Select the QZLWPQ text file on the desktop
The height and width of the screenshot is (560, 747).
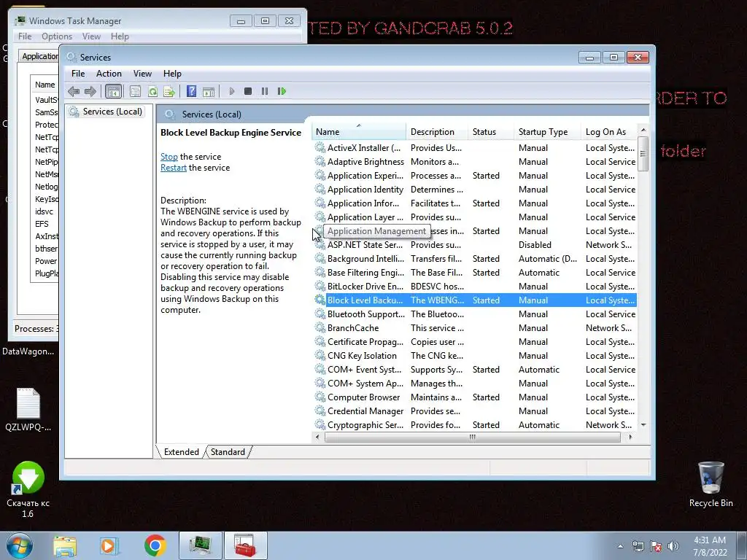[x=28, y=410]
